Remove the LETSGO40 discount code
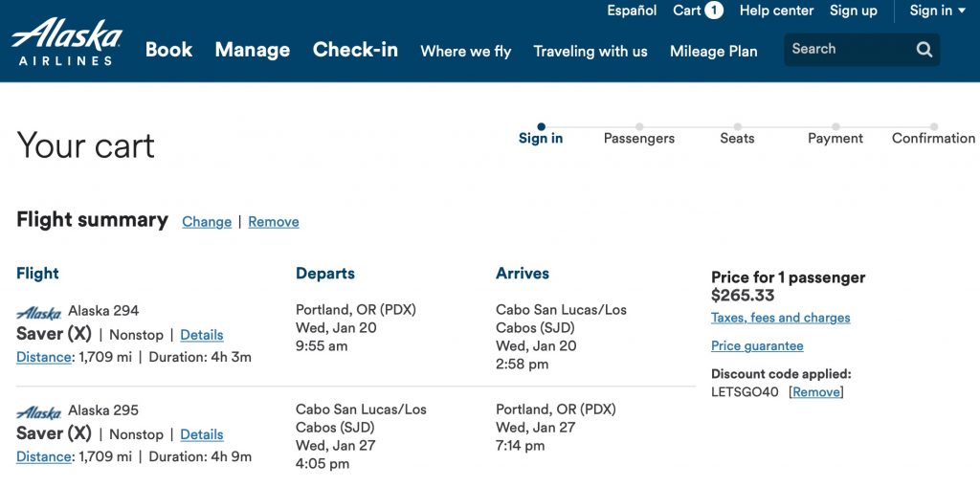Viewport: 980px width, 487px height. coord(816,392)
